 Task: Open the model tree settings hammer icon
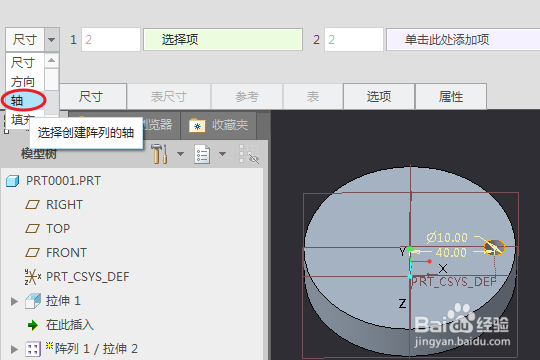click(159, 154)
